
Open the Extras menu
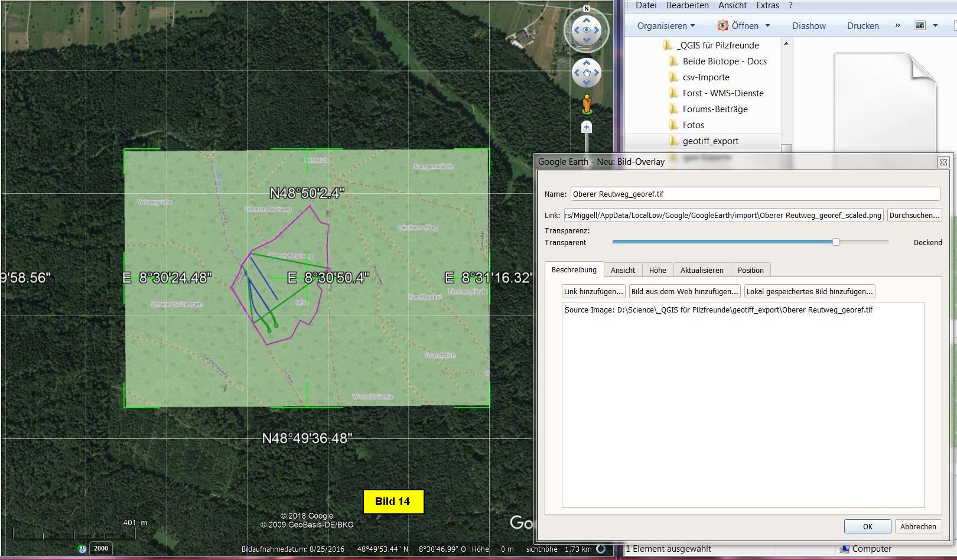[x=767, y=5]
